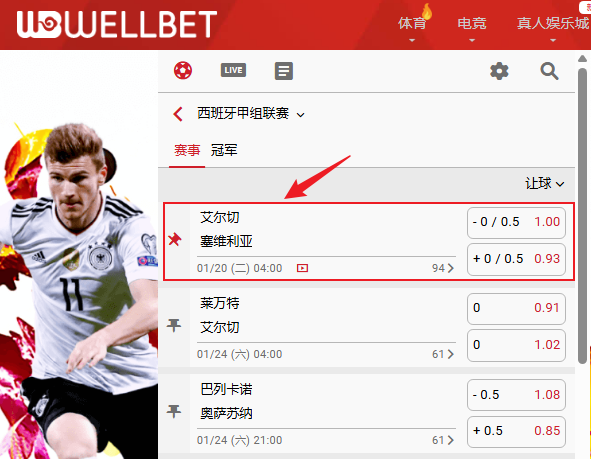Select 奥萨苏纳 +0.5 odds 0.85
591x459 pixels.
[x=516, y=431]
